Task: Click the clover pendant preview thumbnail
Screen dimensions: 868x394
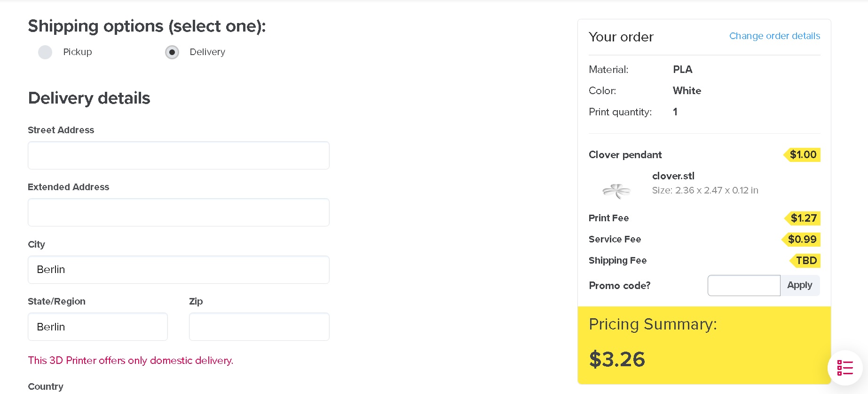Action: (616, 191)
